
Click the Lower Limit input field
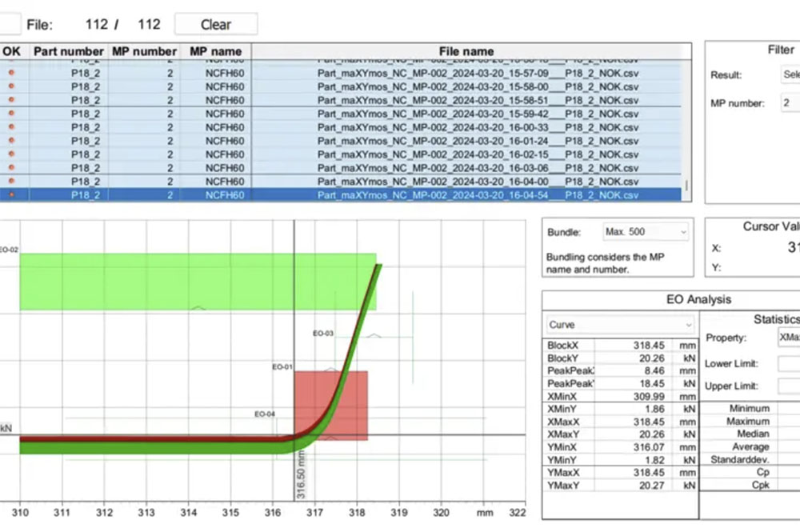pos(788,364)
